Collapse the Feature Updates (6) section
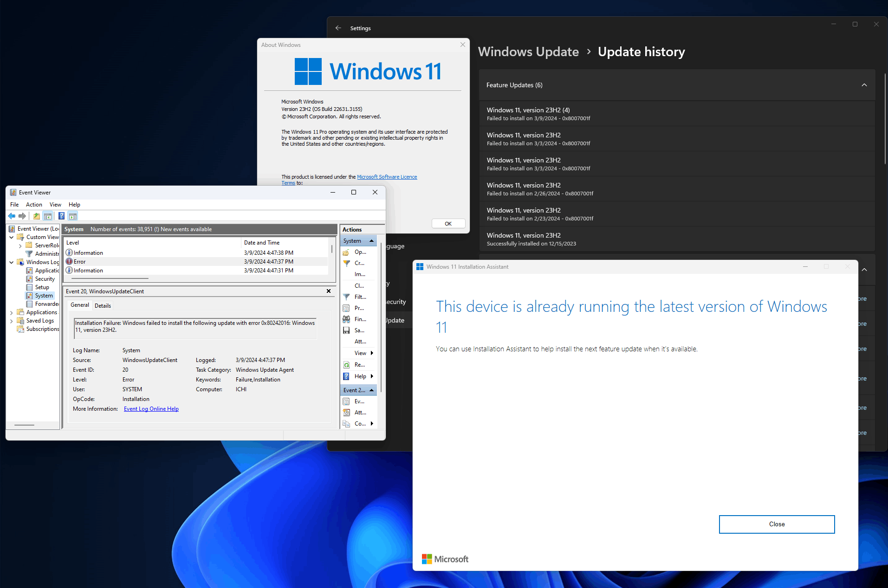This screenshot has width=888, height=588. (864, 85)
